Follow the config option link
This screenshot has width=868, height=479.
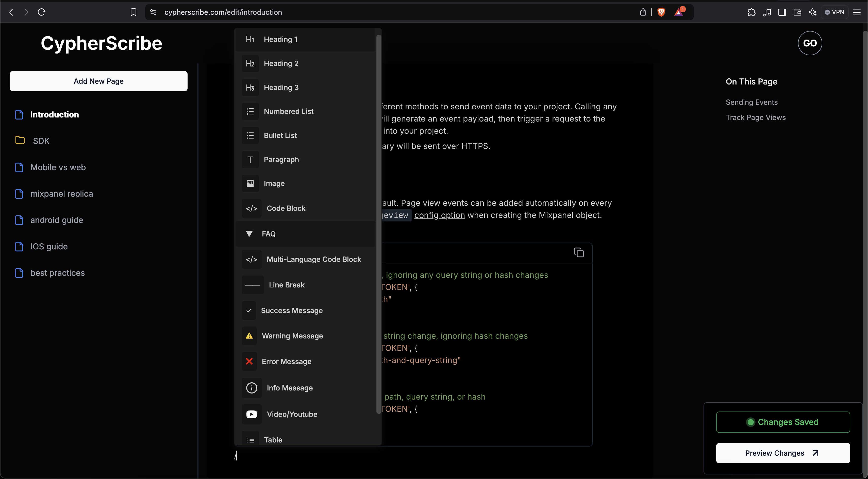439,215
